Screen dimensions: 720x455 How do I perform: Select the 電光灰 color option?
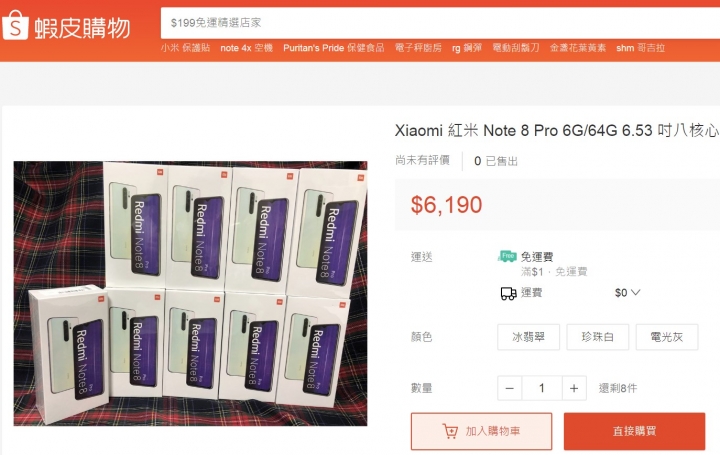tap(667, 337)
